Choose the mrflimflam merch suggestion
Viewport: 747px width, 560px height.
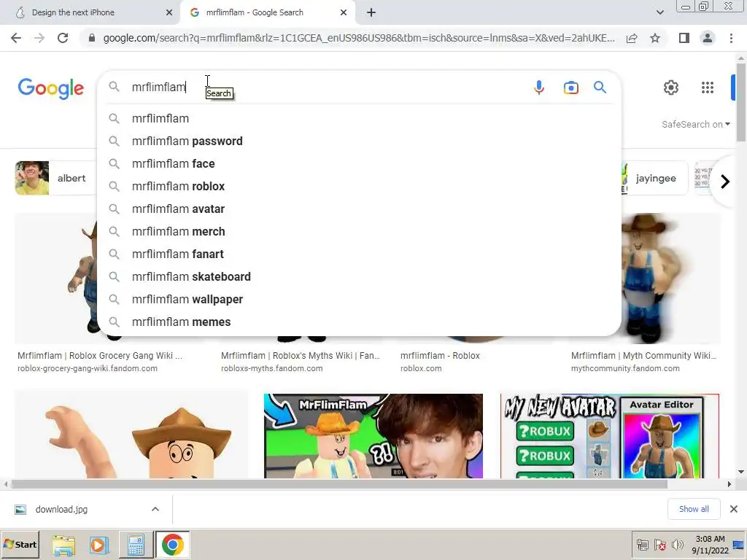(x=359, y=231)
